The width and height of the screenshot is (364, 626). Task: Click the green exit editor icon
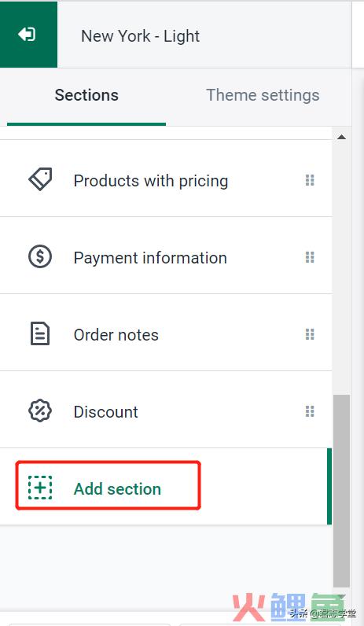coord(28,35)
